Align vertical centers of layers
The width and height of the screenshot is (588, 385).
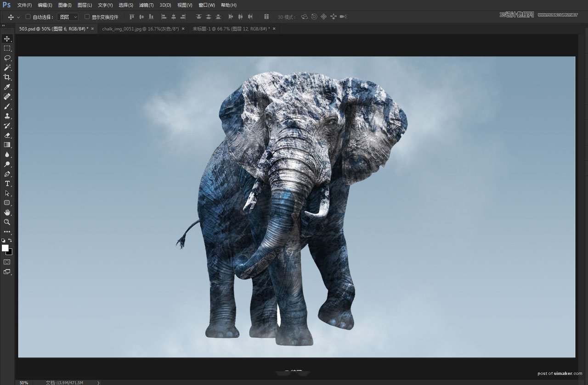(141, 17)
